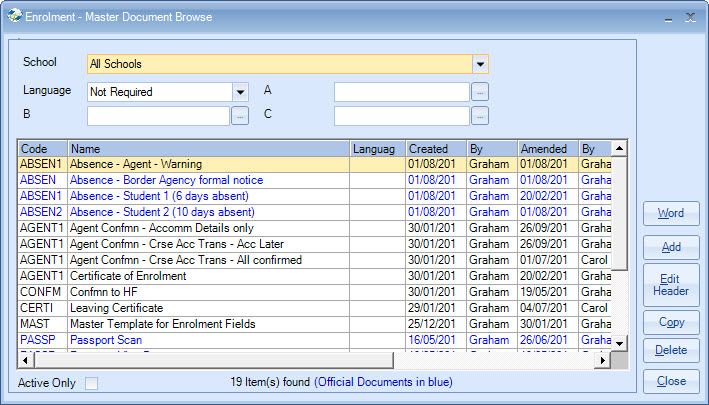Select the Passport Scan row
Screen dimensions: 709x405
pos(315,340)
